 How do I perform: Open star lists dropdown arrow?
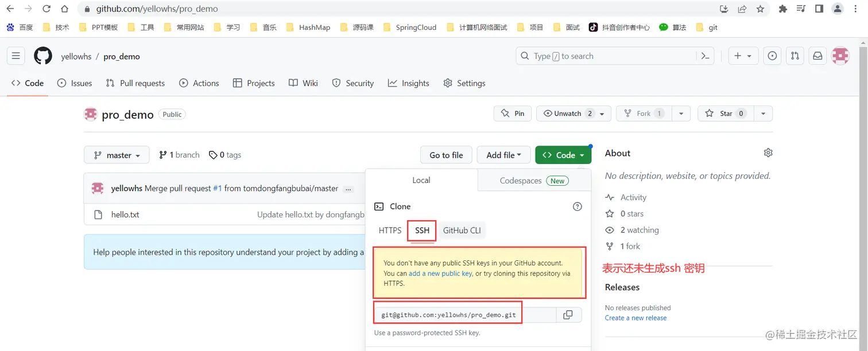tap(763, 114)
